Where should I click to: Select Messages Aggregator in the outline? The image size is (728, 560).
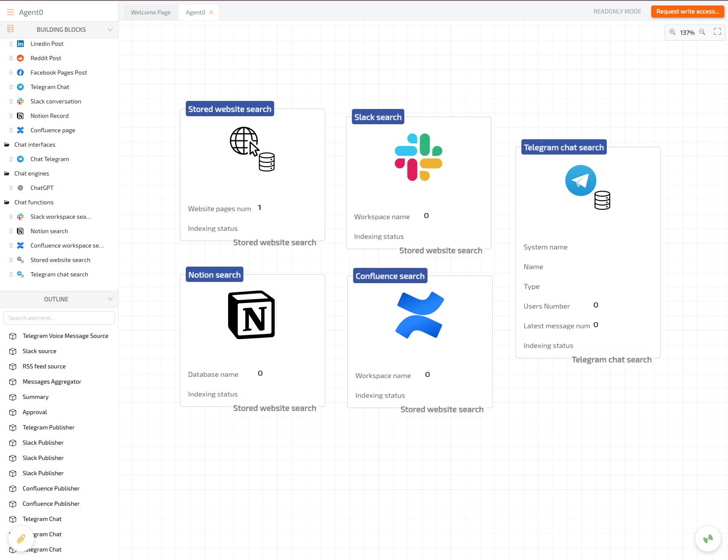tap(52, 382)
